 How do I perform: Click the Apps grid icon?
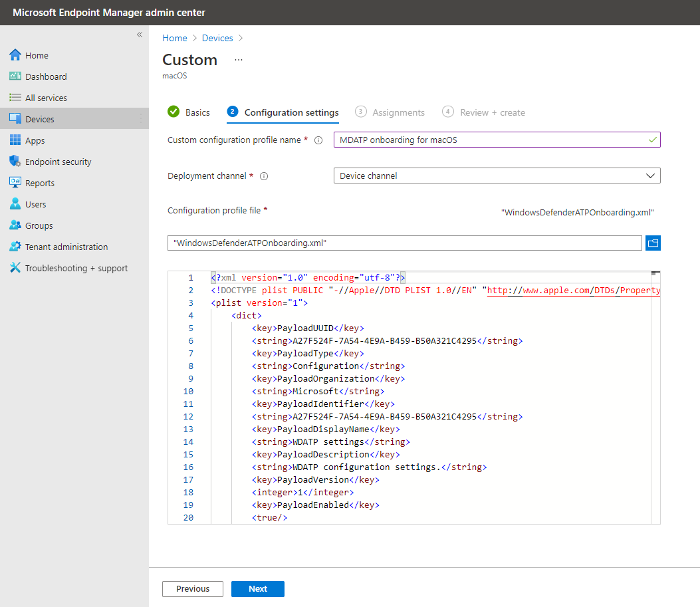pos(15,140)
